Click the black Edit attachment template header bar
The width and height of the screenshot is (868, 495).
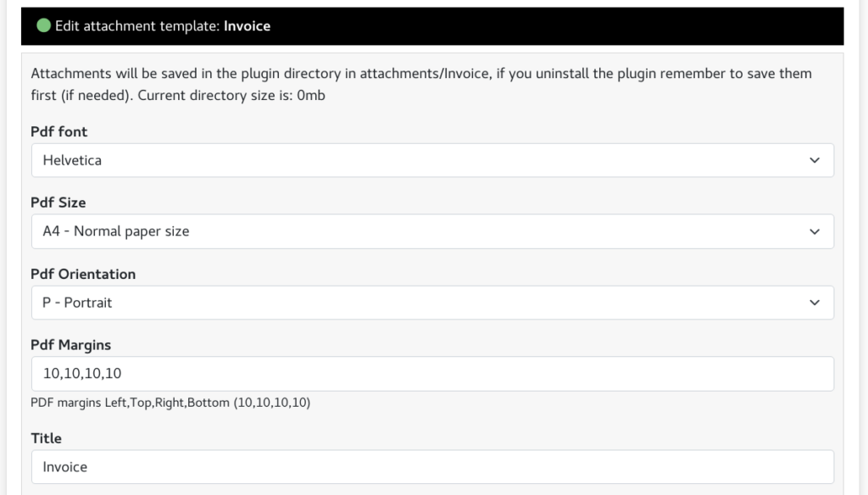432,26
